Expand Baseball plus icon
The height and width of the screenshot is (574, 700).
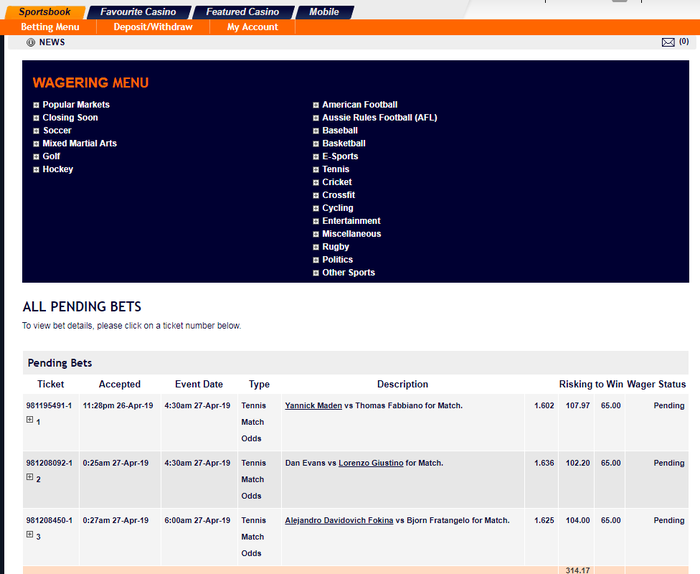tap(316, 131)
